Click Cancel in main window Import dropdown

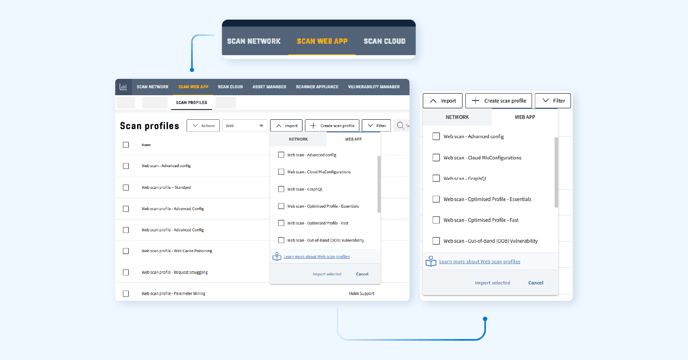(362, 274)
